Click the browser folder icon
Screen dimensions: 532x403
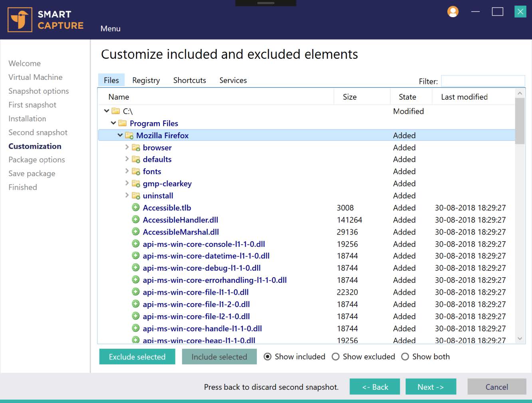coord(136,148)
